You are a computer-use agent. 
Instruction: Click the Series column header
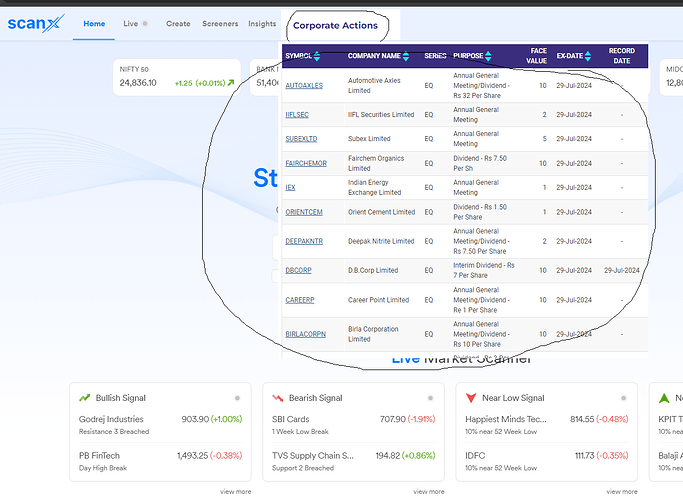435,56
